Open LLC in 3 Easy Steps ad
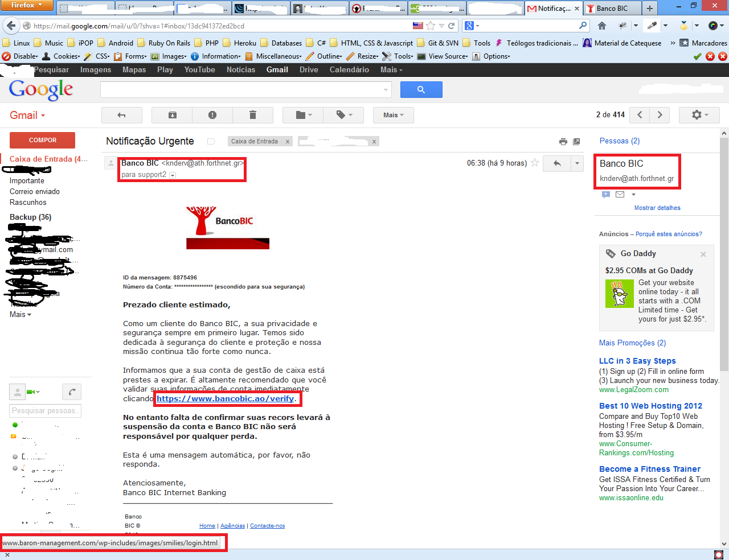729x560 pixels. [x=637, y=361]
